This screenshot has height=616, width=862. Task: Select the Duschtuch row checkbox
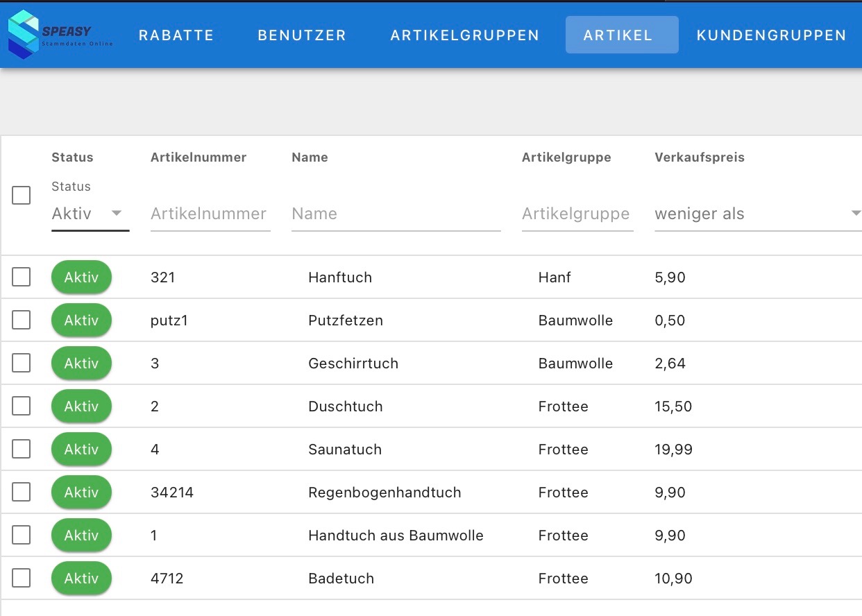[x=22, y=406]
